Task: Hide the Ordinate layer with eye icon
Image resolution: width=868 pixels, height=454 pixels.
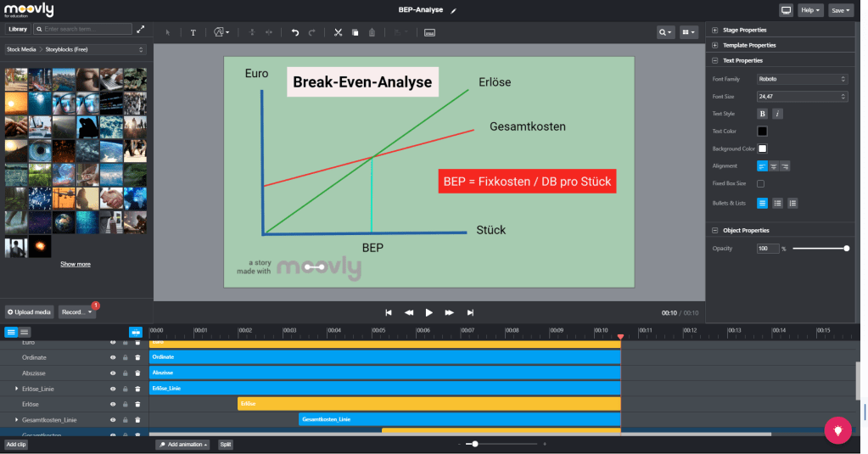Action: [x=112, y=357]
